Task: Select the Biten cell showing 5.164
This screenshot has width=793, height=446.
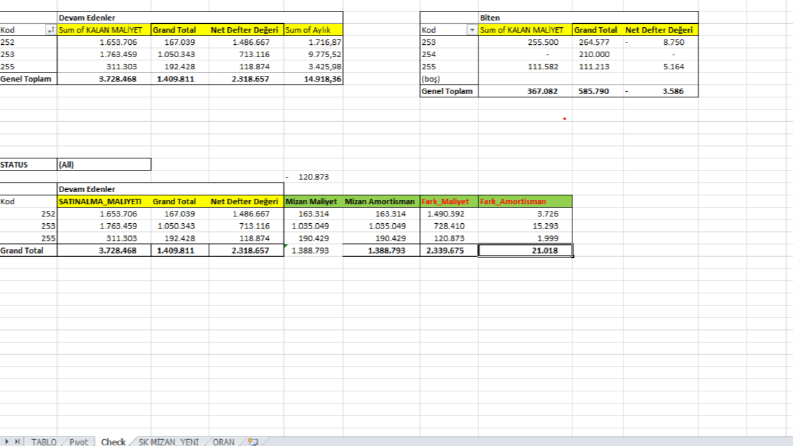Action: pyautogui.click(x=660, y=66)
